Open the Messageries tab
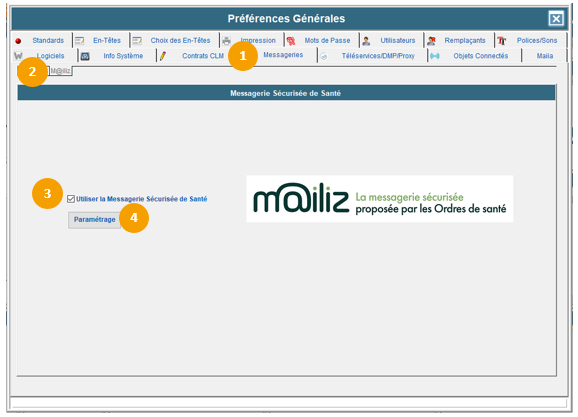The image size is (578, 417). (283, 55)
